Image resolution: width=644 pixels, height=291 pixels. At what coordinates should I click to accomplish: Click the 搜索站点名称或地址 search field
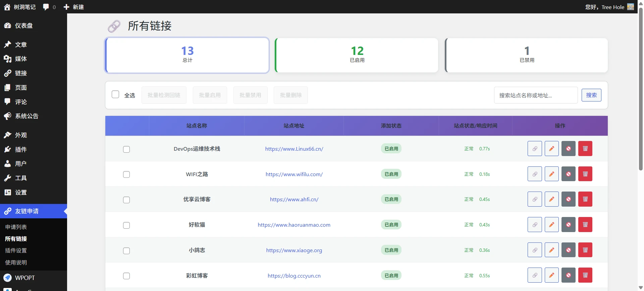click(535, 95)
